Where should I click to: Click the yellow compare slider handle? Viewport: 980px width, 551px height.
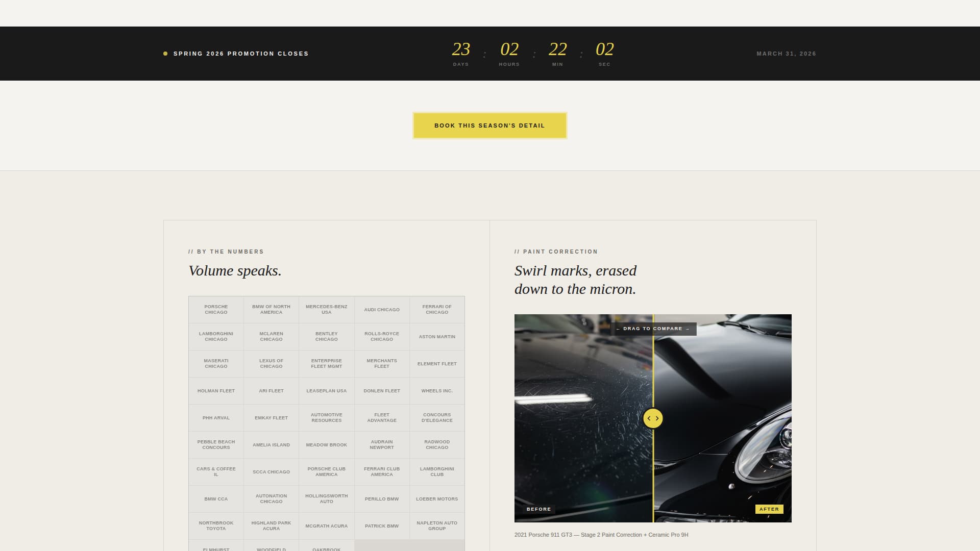coord(653,418)
